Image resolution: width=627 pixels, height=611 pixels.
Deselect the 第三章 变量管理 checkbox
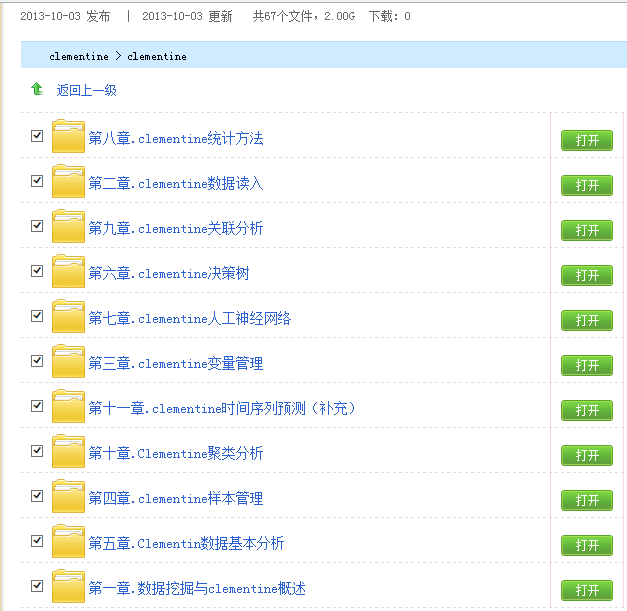37,361
